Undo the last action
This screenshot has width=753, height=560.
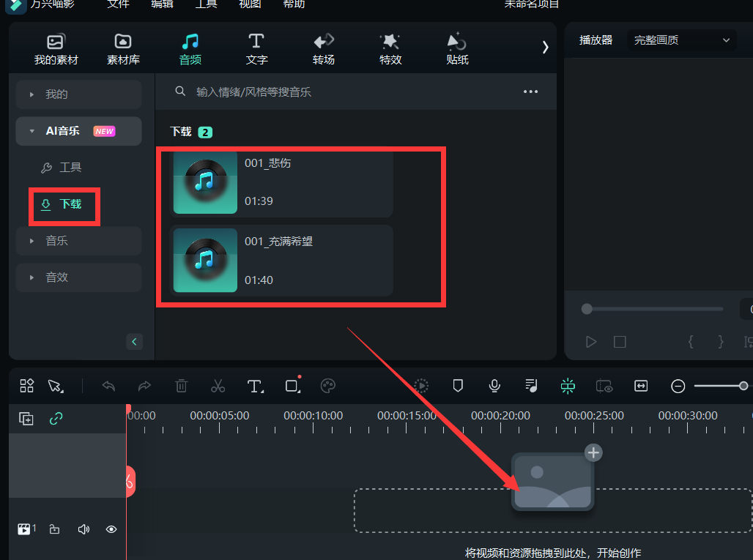pyautogui.click(x=109, y=386)
